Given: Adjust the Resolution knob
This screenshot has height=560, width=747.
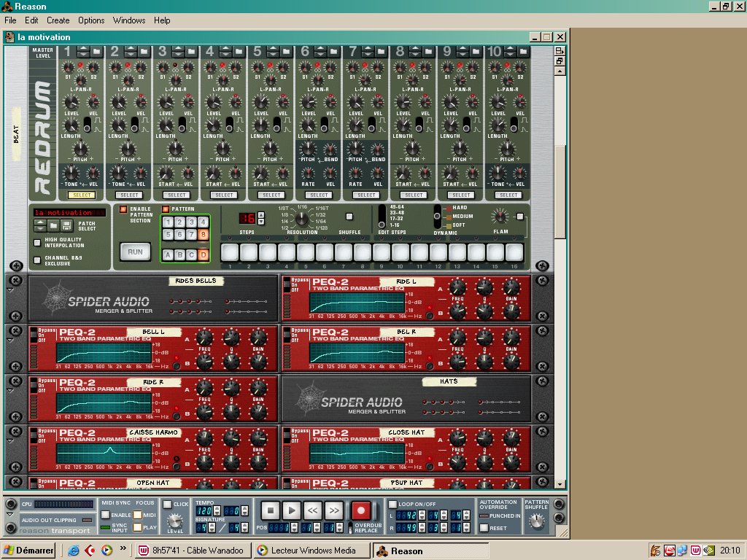Looking at the screenshot, I should click(x=301, y=219).
